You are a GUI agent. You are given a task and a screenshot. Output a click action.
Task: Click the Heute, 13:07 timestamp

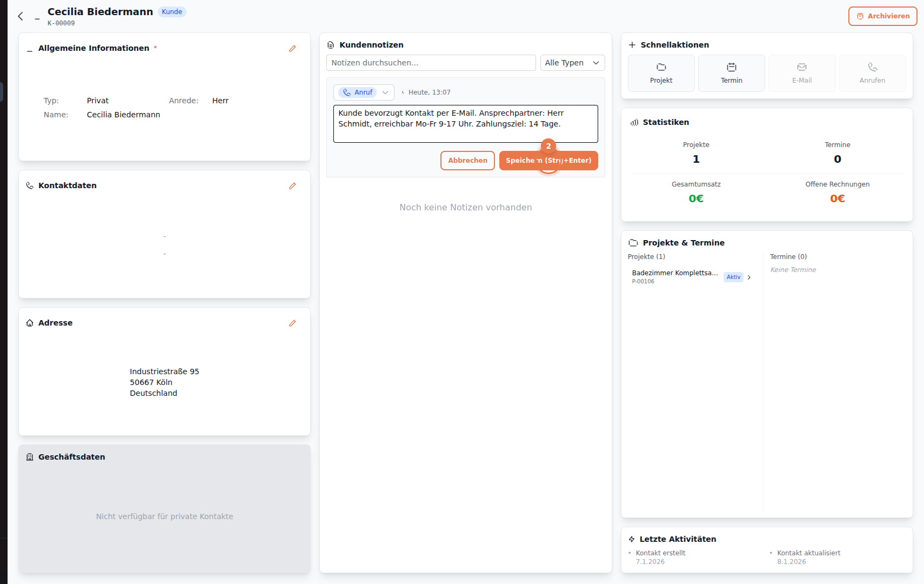tap(429, 92)
